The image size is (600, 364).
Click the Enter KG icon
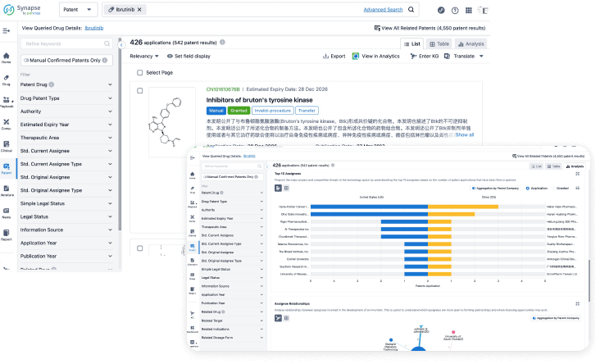coord(412,57)
